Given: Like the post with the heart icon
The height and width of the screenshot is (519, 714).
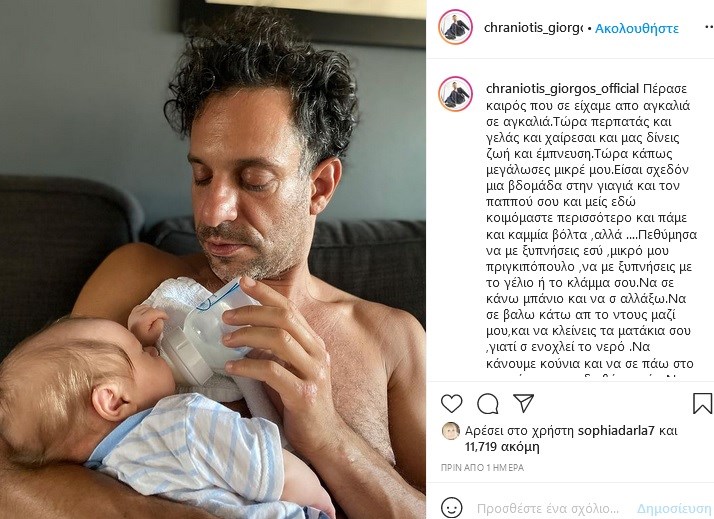Looking at the screenshot, I should pos(451,403).
